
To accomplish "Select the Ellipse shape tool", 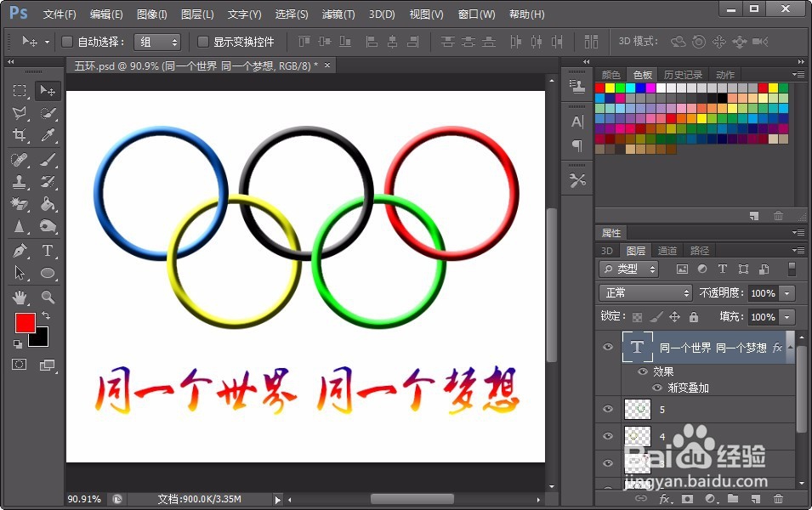I will (x=48, y=273).
